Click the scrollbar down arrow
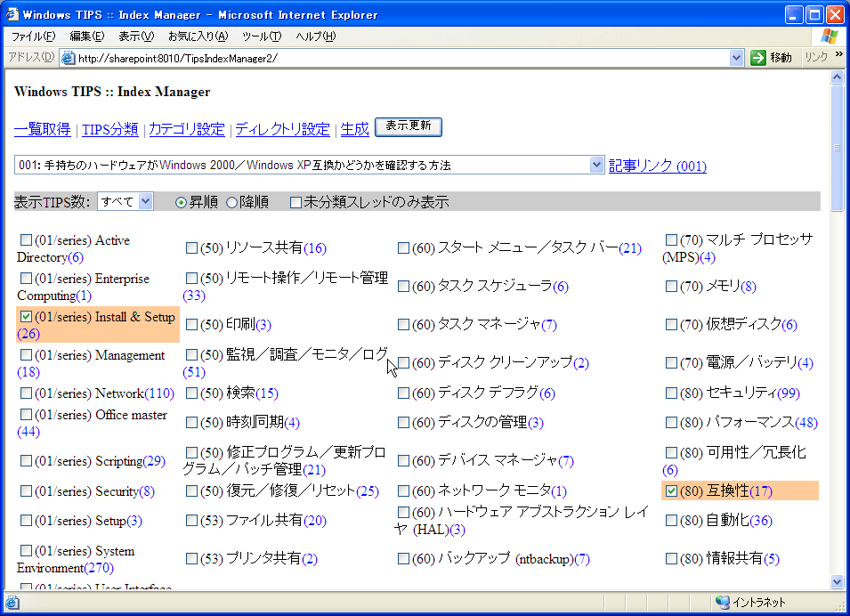The width and height of the screenshot is (850, 616). 837,582
